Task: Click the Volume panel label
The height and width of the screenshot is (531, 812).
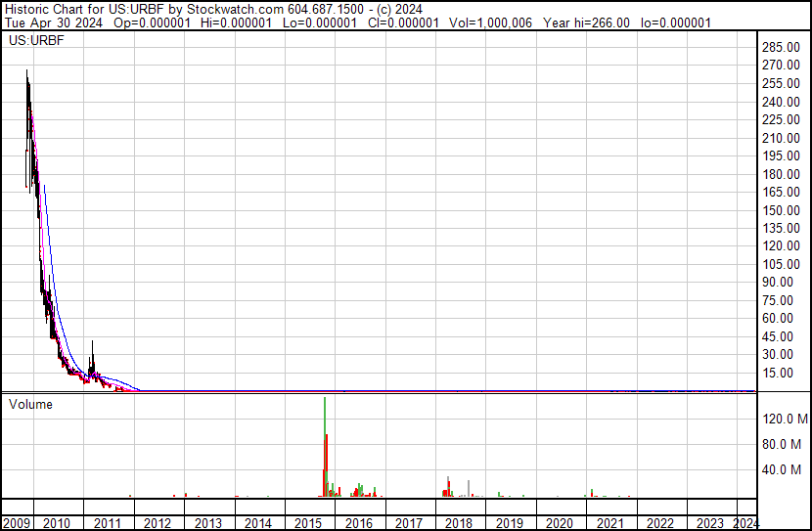Action: 30,404
